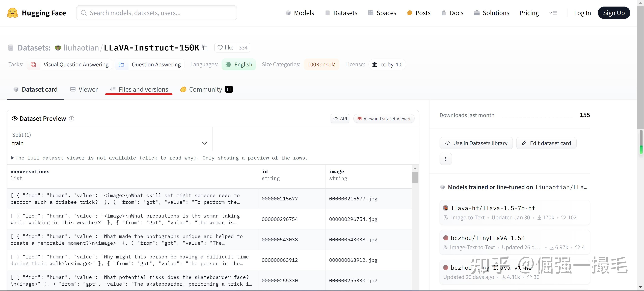Copy dataset name with copy icon
The width and height of the screenshot is (644, 291).
pos(205,47)
